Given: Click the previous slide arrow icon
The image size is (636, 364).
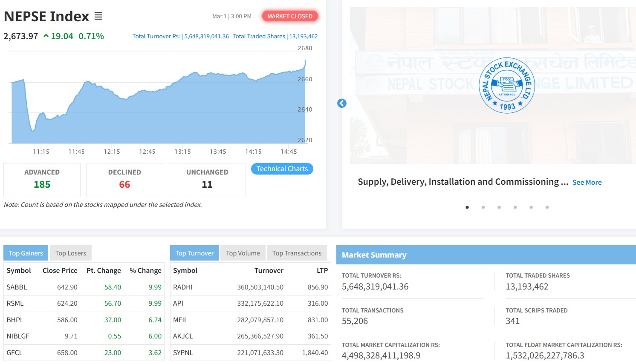Looking at the screenshot, I should click(x=342, y=103).
